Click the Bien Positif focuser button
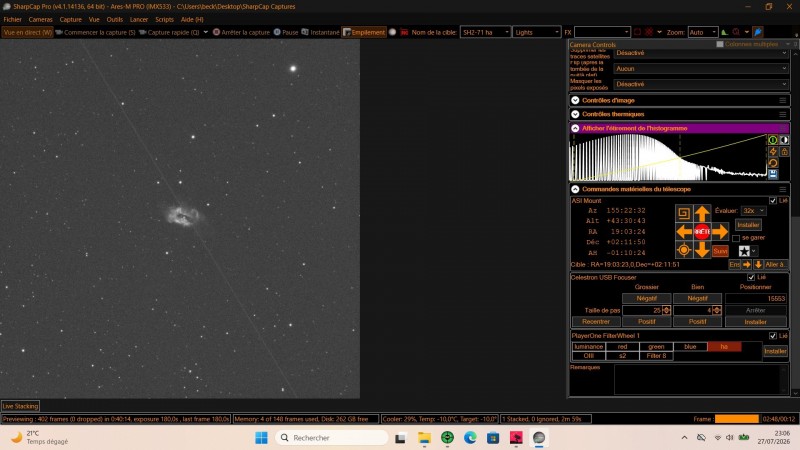The image size is (800, 450). tap(697, 321)
